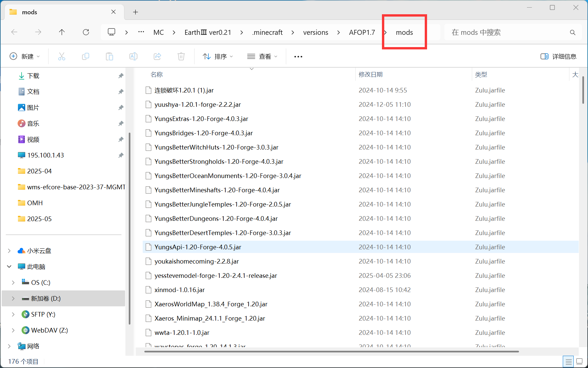Click the Paste clipboard icon
The image size is (588, 368).
pos(110,56)
